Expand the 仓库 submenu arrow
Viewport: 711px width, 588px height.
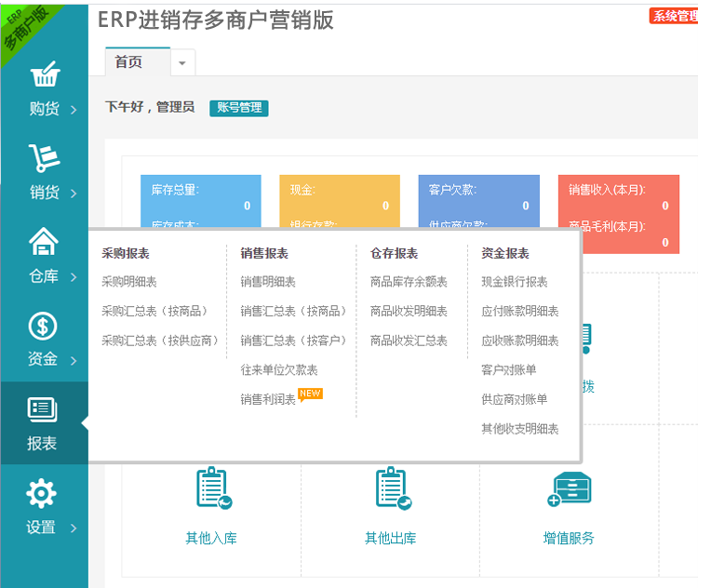click(x=74, y=277)
